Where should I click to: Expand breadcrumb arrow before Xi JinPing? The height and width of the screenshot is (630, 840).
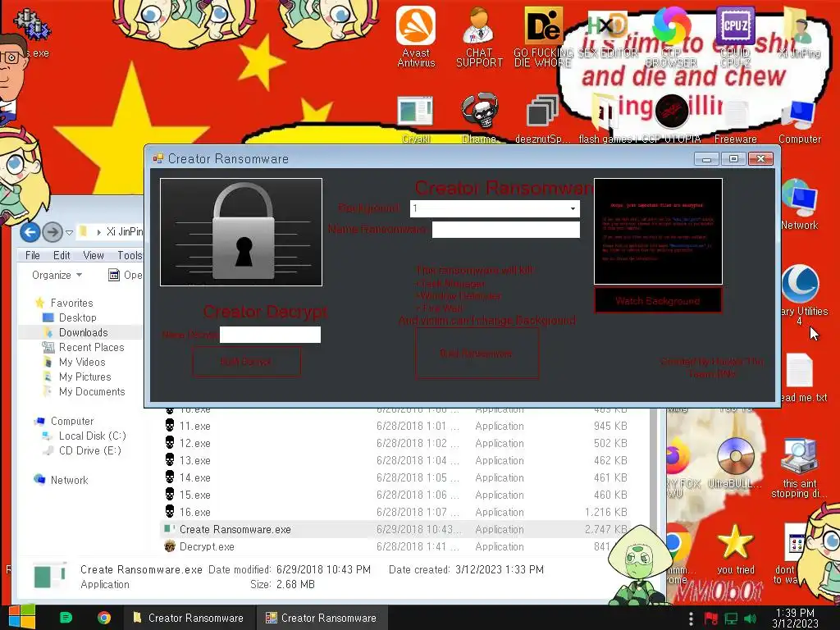click(x=98, y=232)
